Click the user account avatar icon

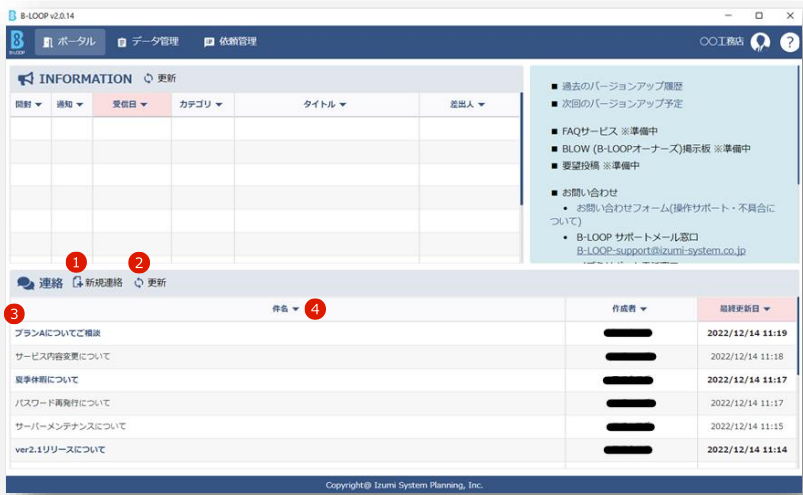761,42
